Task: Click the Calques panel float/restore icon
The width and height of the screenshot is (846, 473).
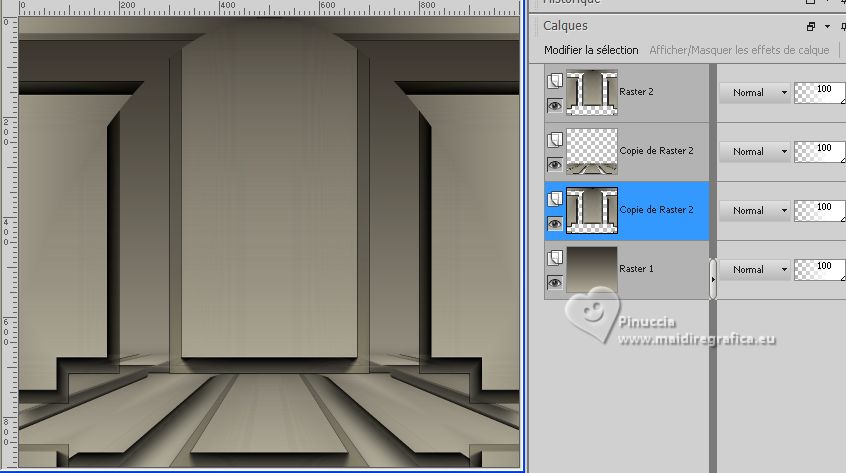Action: 810,26
